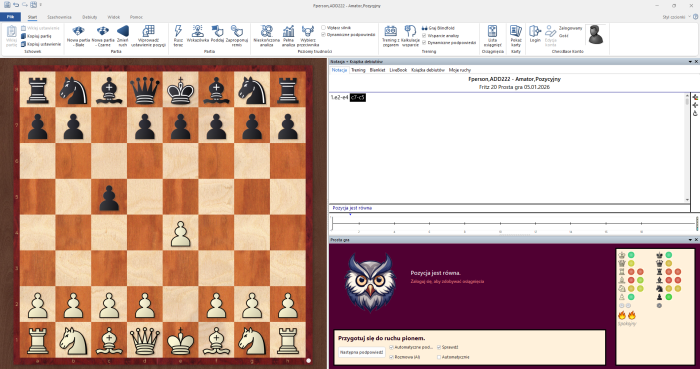Toggle the Sprawdź checkbox
This screenshot has height=369, width=700.
tap(439, 347)
